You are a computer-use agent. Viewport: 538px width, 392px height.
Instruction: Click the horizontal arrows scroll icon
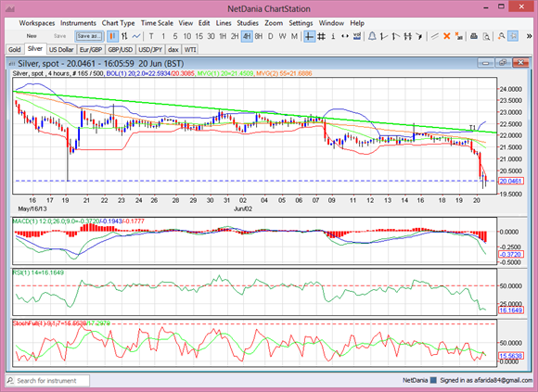pos(345,36)
